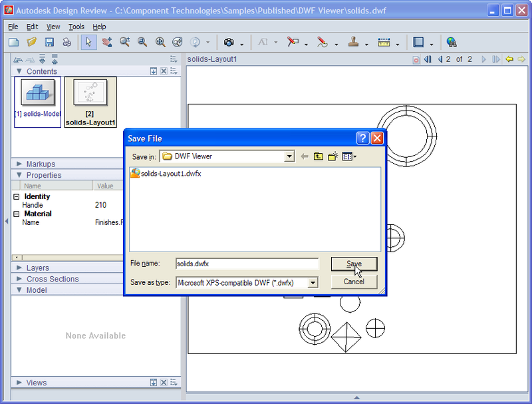Go to the next page arrow

coord(483,59)
